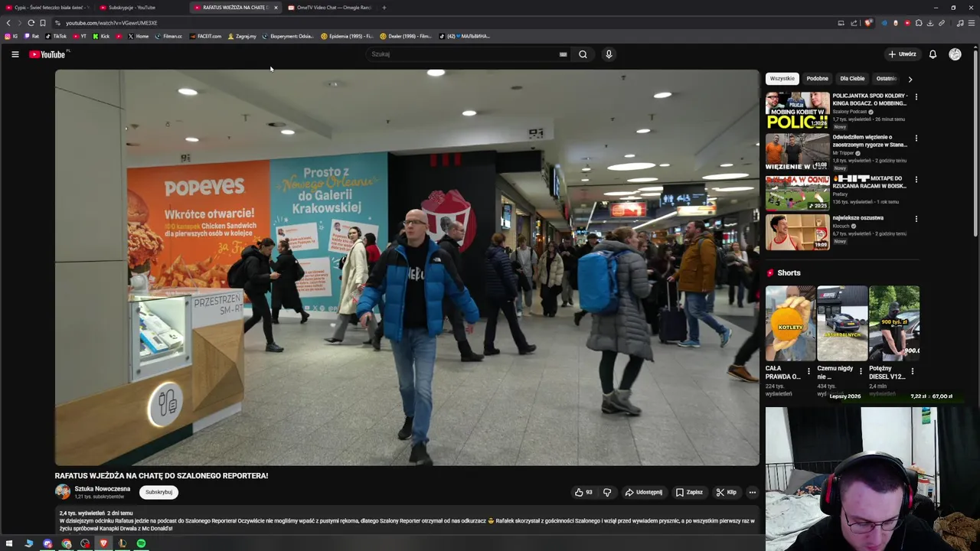The width and height of the screenshot is (980, 551).
Task: Click the search magnifier button
Action: pos(583,54)
